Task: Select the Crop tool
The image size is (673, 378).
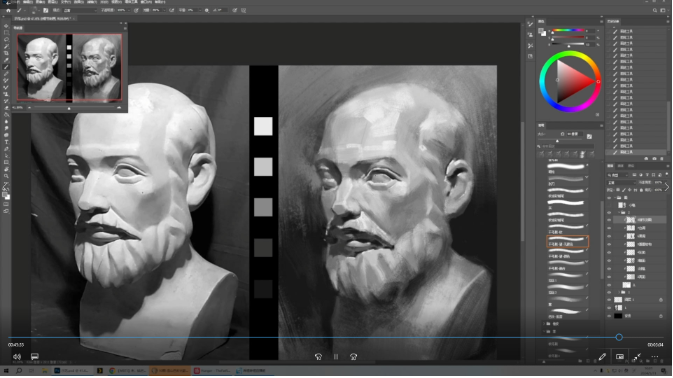Action: coord(6,54)
